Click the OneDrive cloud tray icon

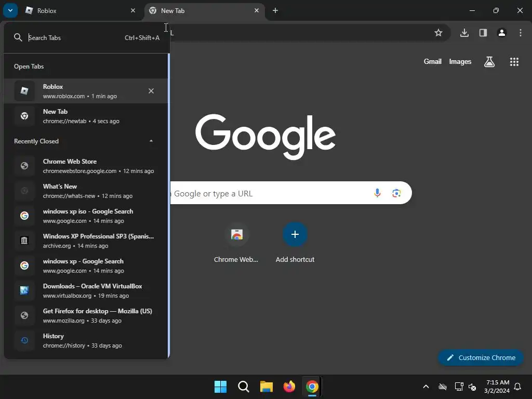[x=443, y=387]
